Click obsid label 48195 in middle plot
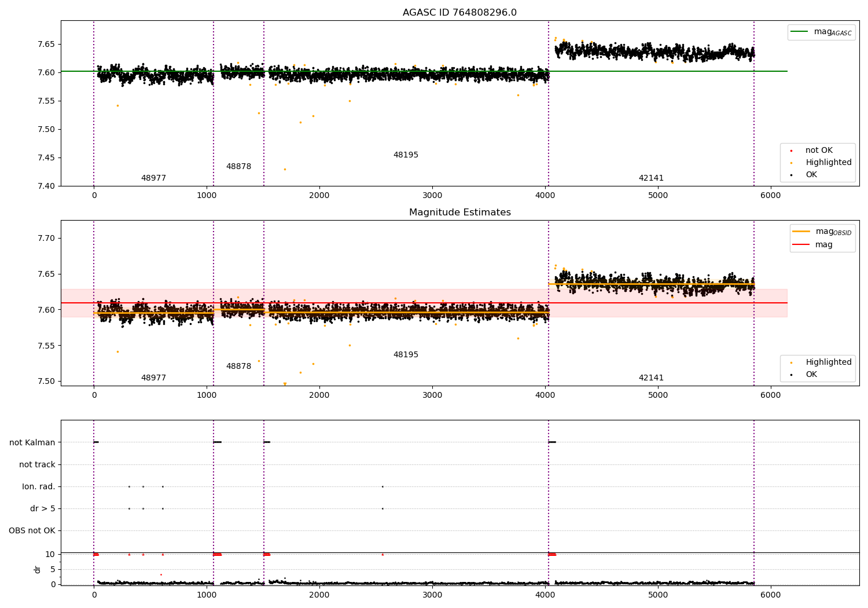Screen dimensions: 868x608 coord(406,355)
